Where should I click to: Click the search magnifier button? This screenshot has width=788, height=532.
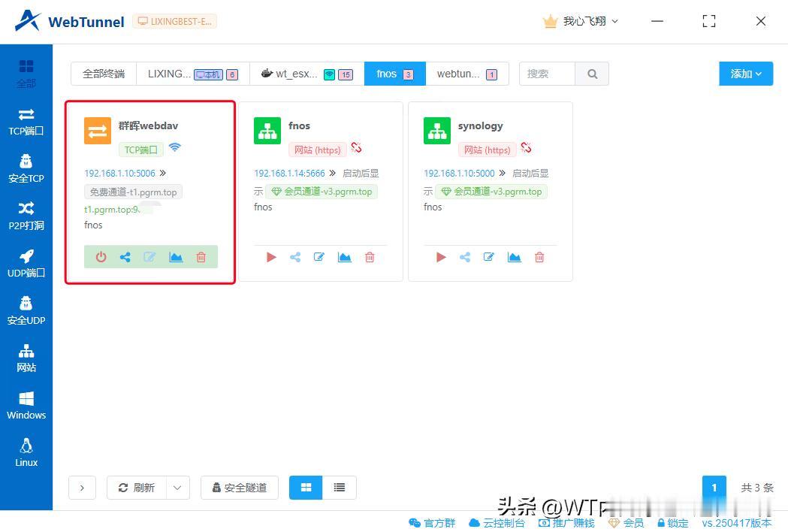coord(592,74)
